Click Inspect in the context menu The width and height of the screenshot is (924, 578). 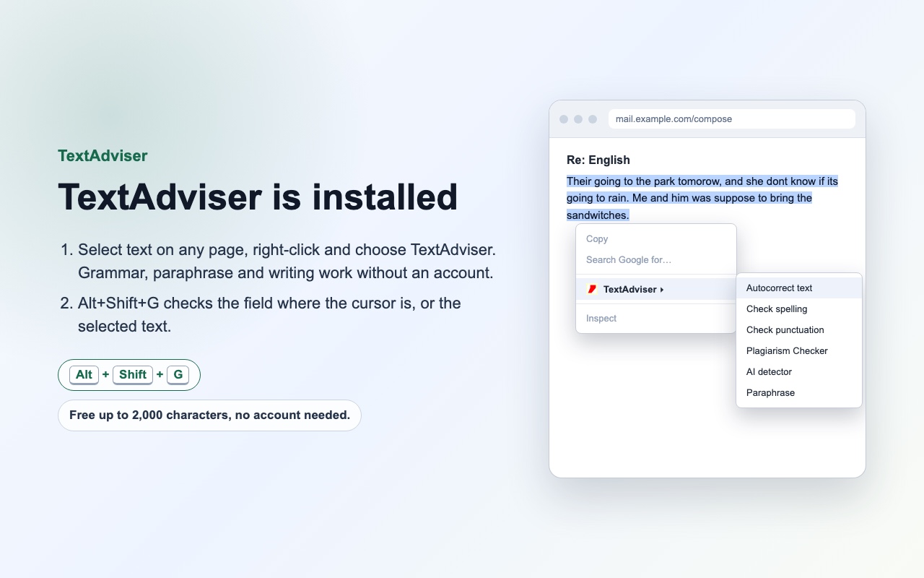coord(656,318)
